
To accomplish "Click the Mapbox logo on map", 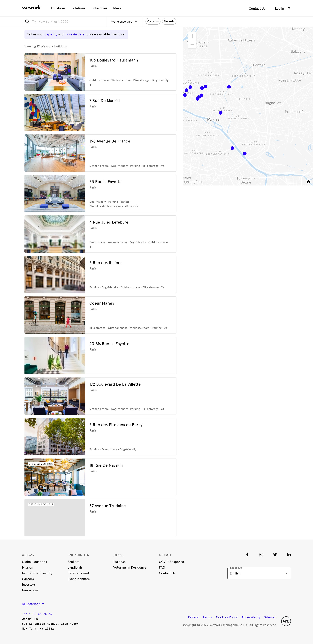I will (x=193, y=182).
